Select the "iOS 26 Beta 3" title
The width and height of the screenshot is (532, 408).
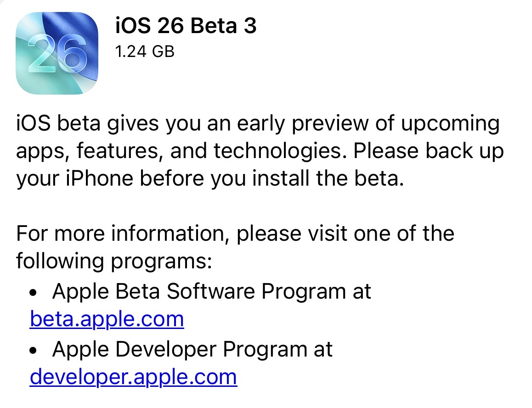coord(185,26)
